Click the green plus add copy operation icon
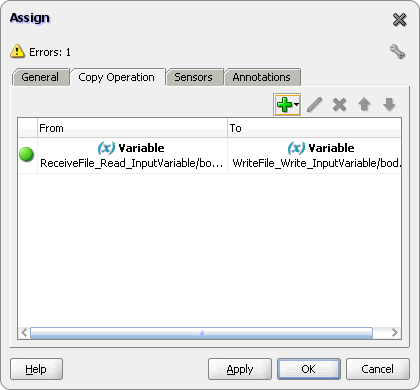This screenshot has height=390, width=420. pos(284,105)
